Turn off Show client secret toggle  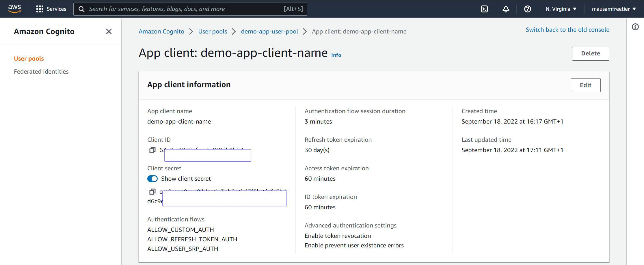click(152, 179)
